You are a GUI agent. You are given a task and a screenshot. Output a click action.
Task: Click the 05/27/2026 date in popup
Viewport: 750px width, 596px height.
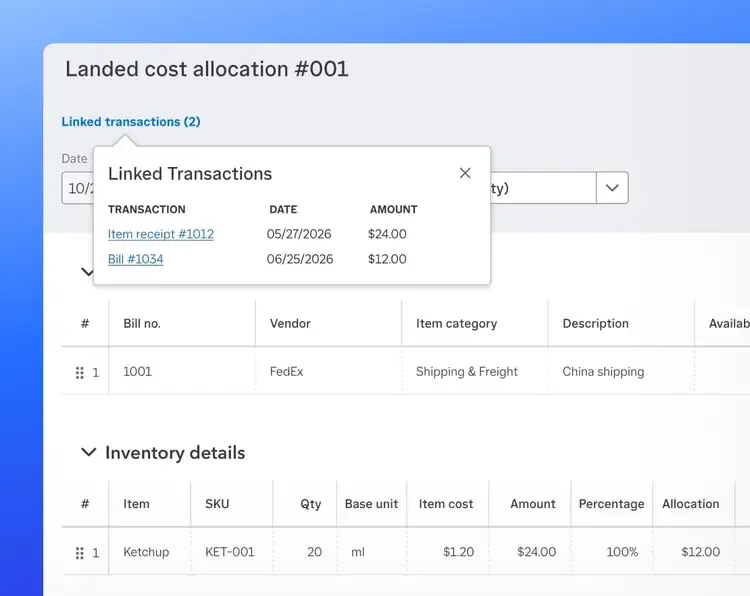point(299,234)
